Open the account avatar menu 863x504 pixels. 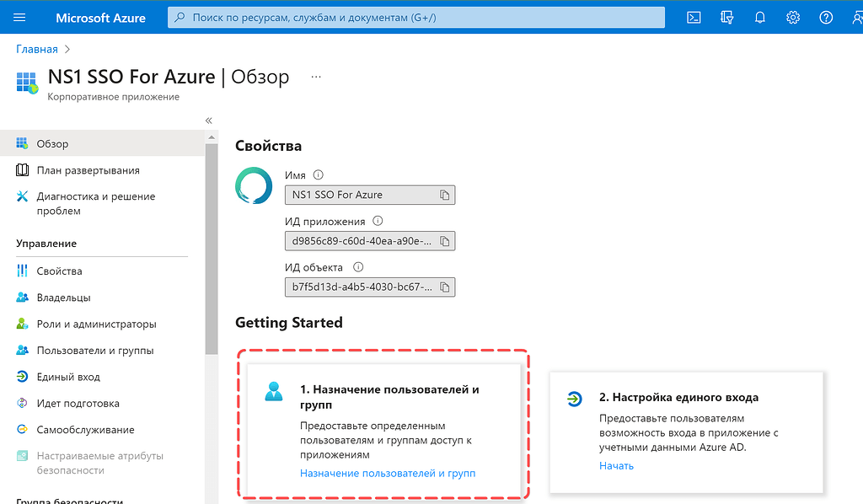click(857, 17)
